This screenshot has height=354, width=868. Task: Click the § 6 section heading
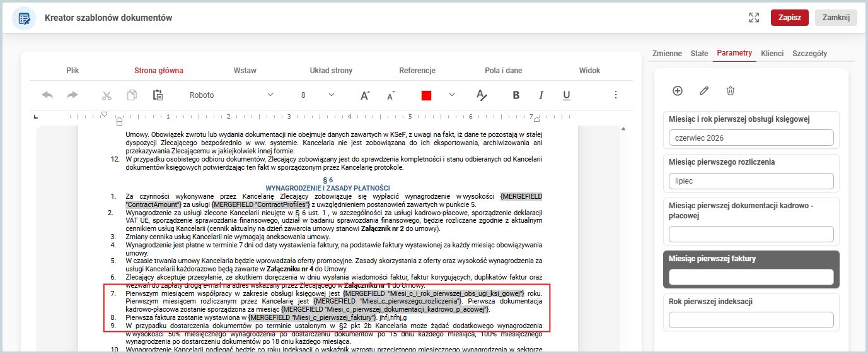[328, 180]
